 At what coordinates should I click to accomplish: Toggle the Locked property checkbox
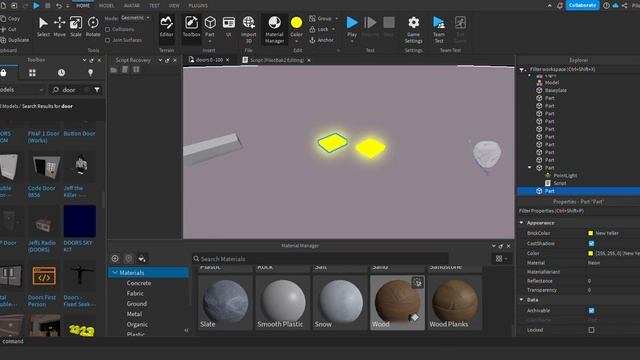point(591,330)
